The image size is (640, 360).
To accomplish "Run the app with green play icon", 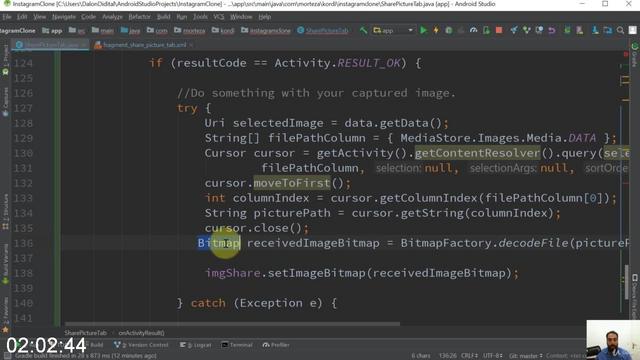I will [x=423, y=30].
